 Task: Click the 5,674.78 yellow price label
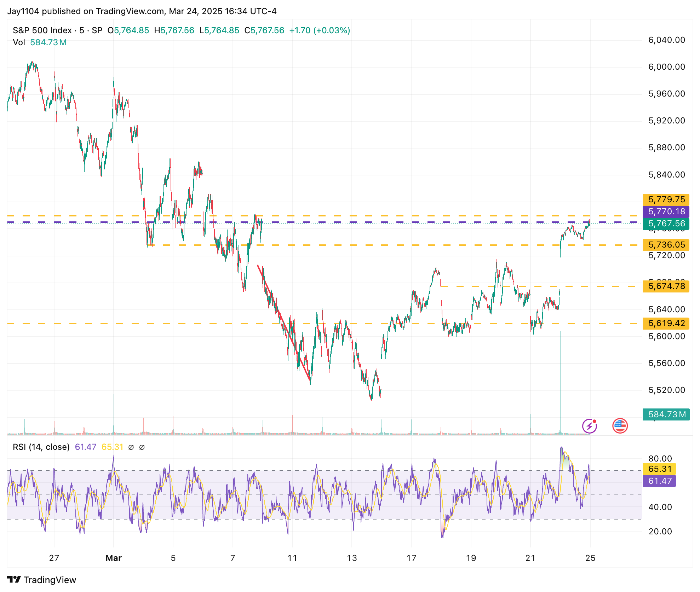pyautogui.click(x=666, y=286)
